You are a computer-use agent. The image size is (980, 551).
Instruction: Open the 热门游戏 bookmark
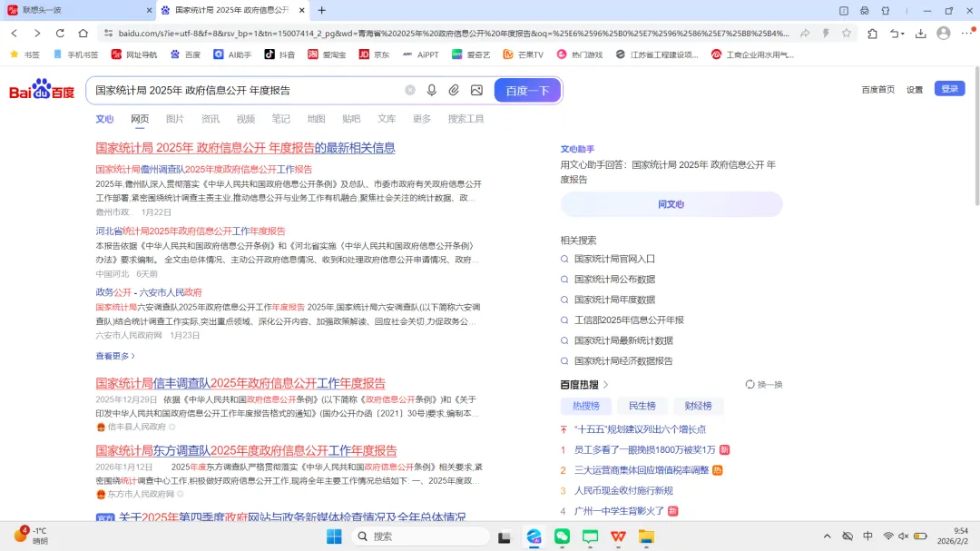[x=579, y=54]
